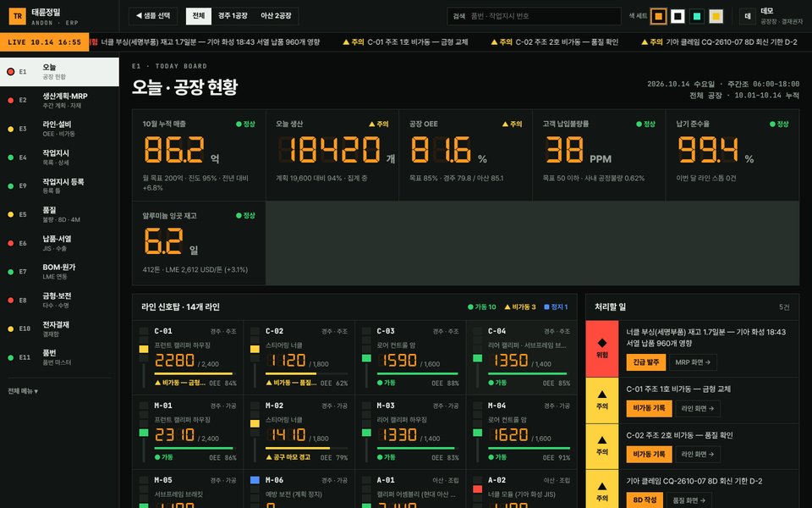
Task: Click the yellow 주의 tile for C-01 주조 1호
Action: (601, 400)
